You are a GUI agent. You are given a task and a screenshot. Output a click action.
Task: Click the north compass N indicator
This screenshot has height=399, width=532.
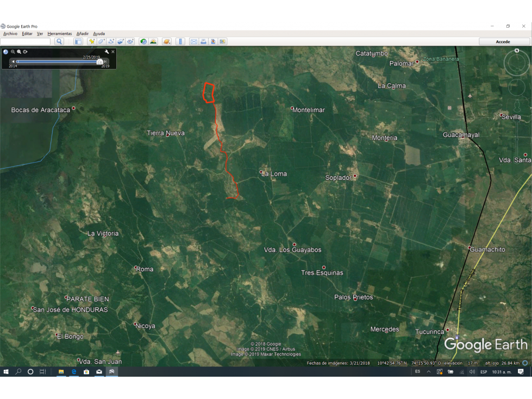tap(517, 51)
